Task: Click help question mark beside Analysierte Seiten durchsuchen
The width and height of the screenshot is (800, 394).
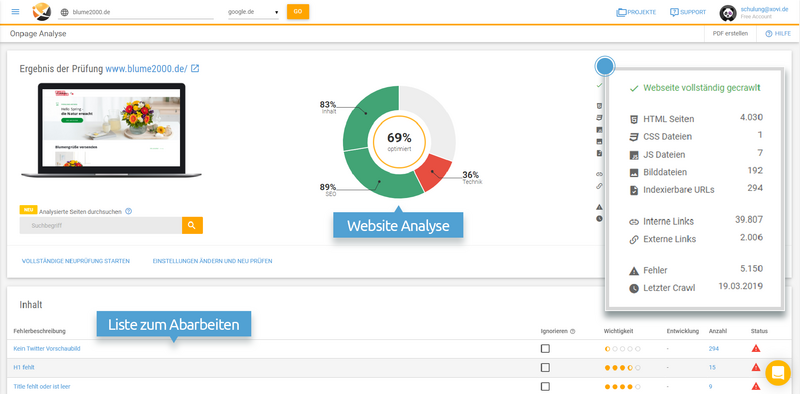Action: pyautogui.click(x=129, y=211)
